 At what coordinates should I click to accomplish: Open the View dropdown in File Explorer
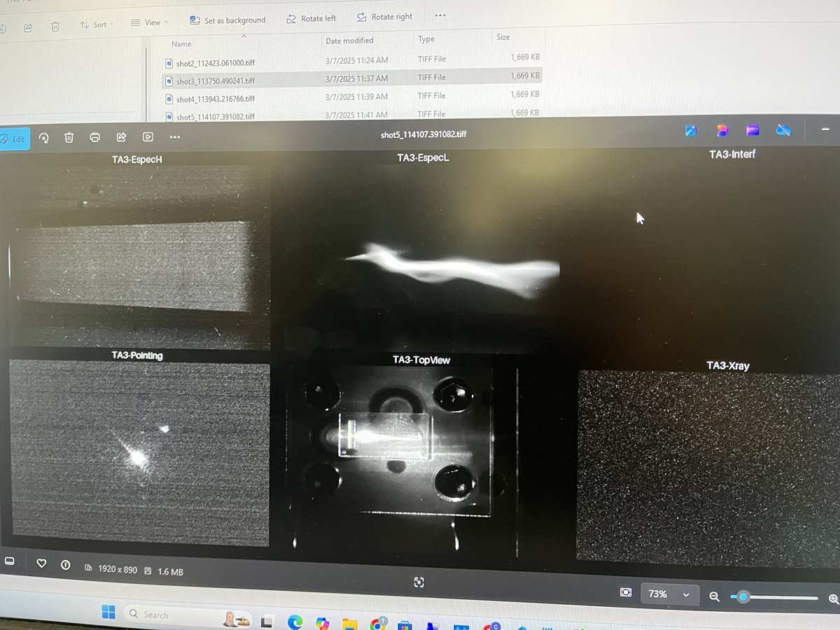tap(150, 22)
